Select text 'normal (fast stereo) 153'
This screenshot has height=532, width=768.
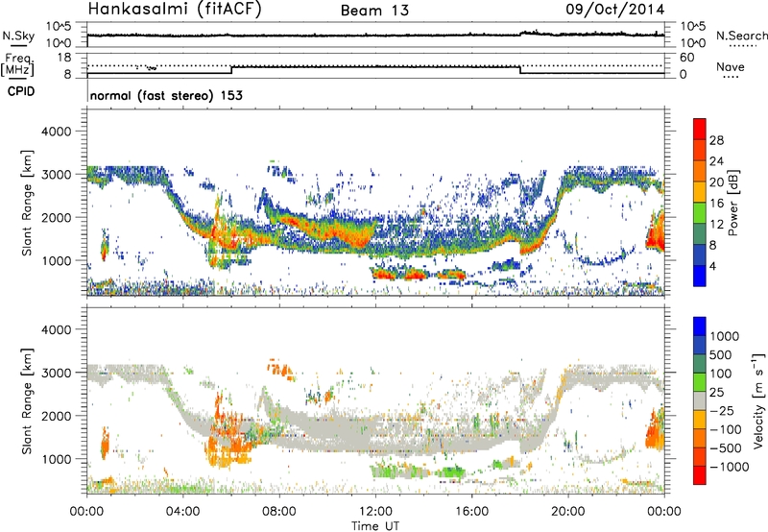click(166, 96)
